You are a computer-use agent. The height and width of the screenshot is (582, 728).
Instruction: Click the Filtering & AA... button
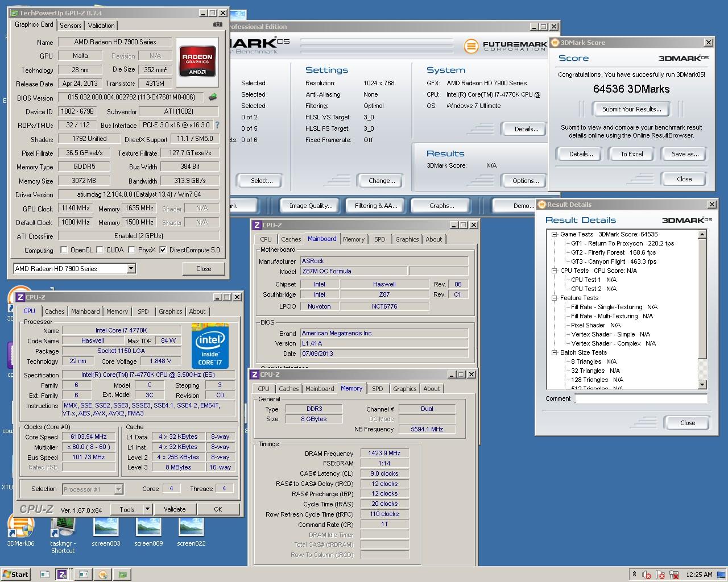[376, 206]
